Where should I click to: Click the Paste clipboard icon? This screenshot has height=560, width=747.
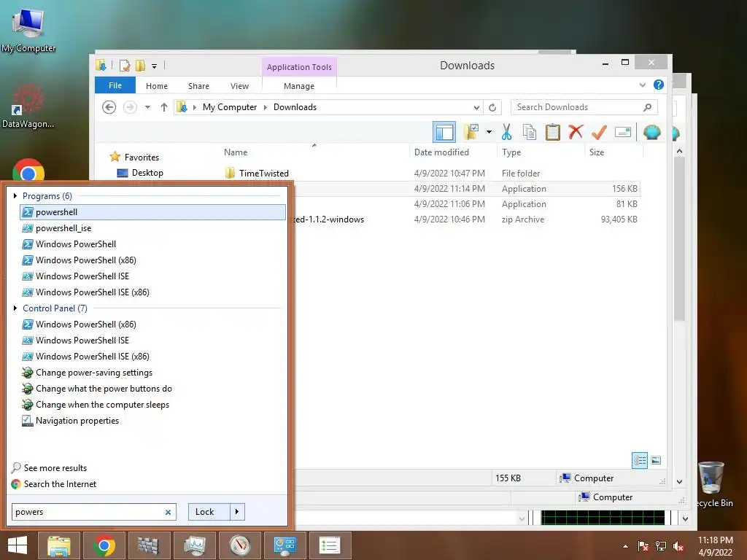coord(553,132)
